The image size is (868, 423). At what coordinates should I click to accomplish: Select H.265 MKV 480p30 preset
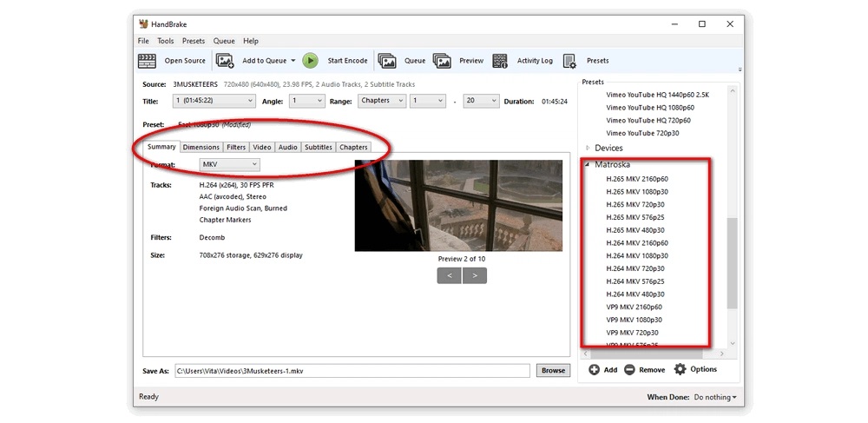click(635, 230)
